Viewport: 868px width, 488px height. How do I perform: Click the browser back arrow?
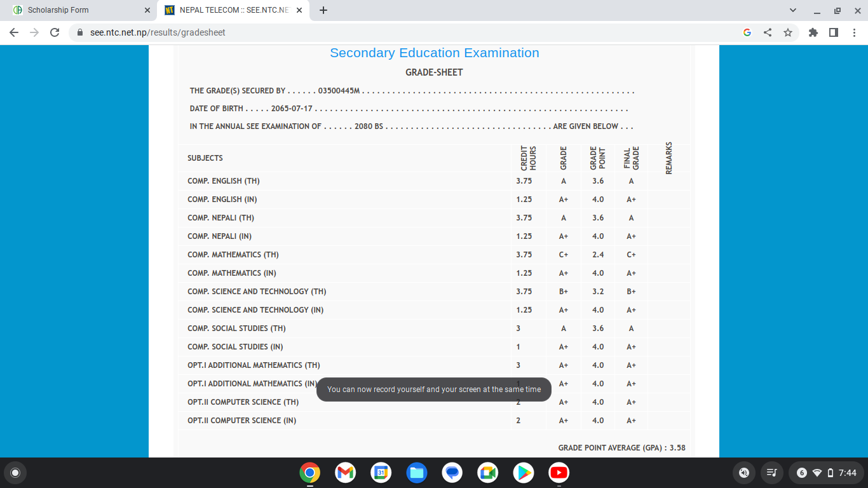14,32
